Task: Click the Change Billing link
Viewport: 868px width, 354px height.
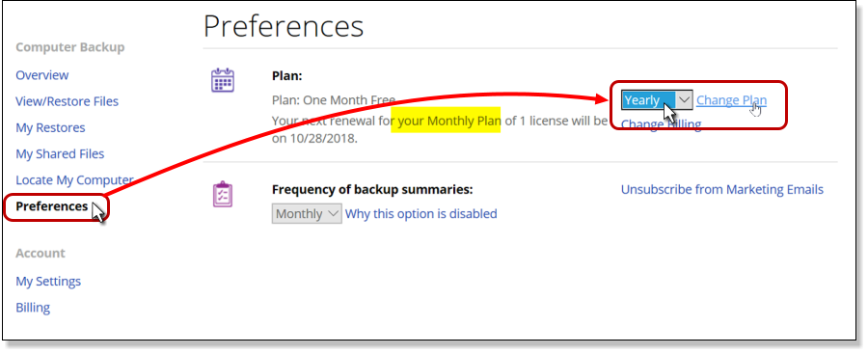Action: 661,124
